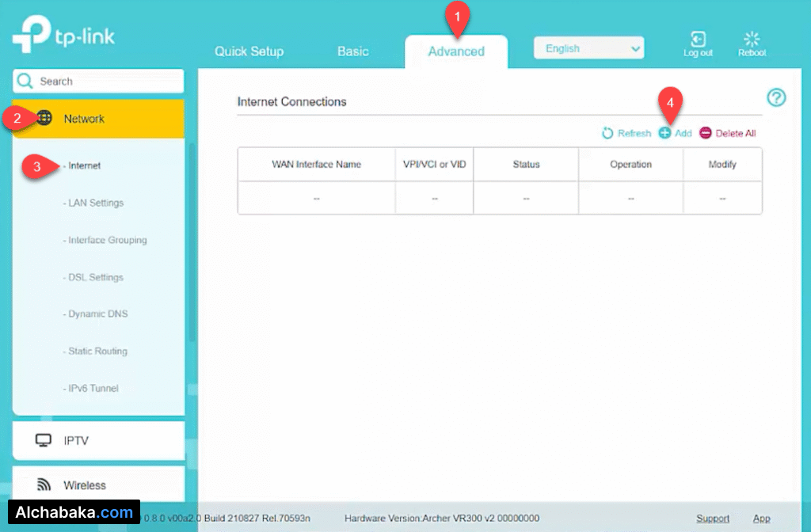Click the Network globe icon
The width and height of the screenshot is (811, 532).
44,119
